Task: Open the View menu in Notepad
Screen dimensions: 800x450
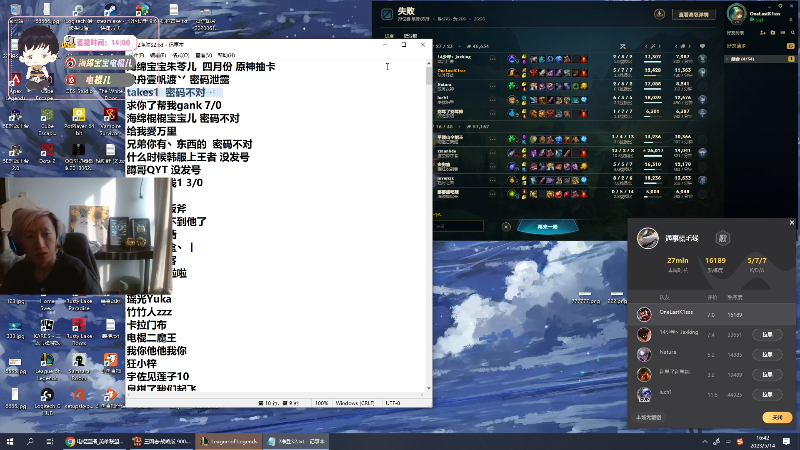Action: click(203, 55)
